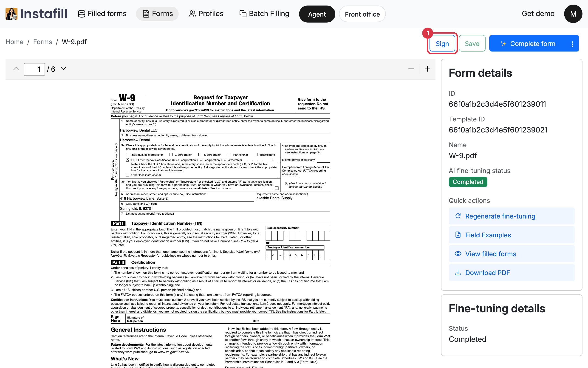Image resolution: width=588 pixels, height=368 pixels.
Task: Open the three-dot more options menu
Action: pyautogui.click(x=572, y=44)
